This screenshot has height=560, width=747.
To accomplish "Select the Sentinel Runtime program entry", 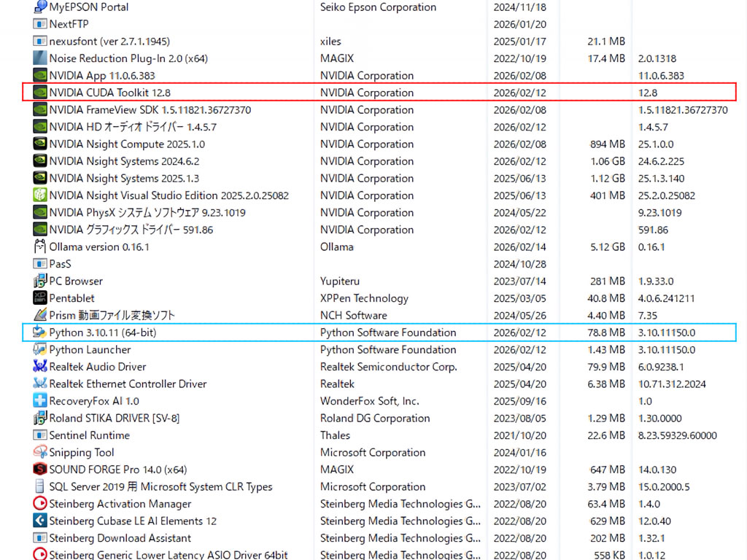I will point(89,435).
